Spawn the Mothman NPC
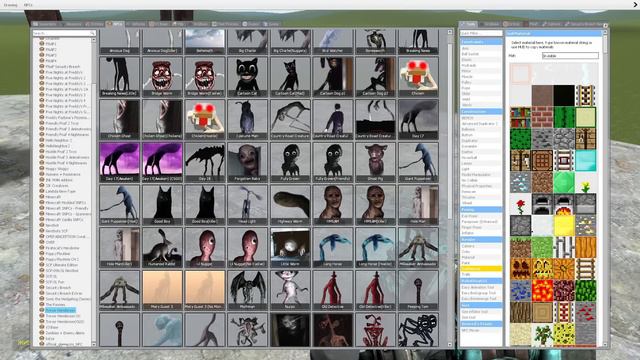This screenshot has width=640, height=360. [247, 290]
